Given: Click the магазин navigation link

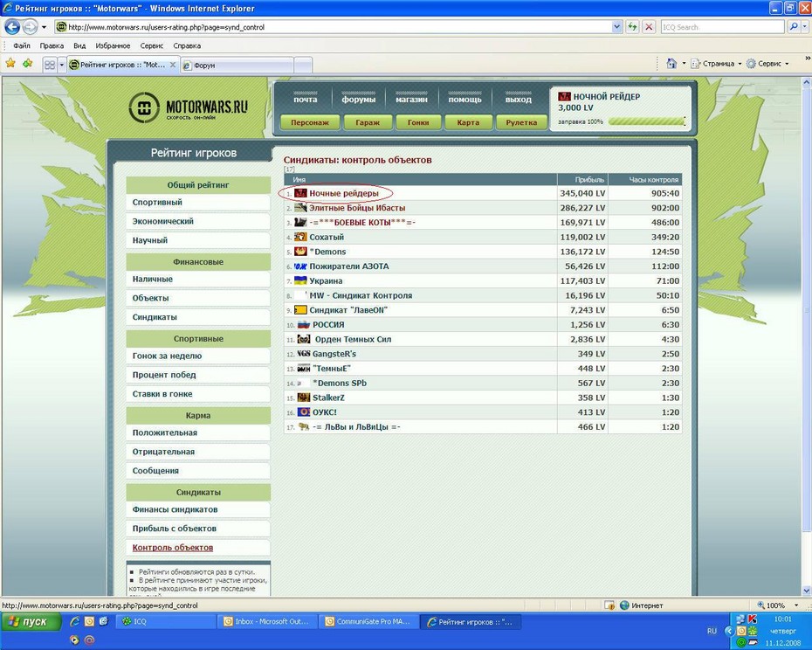Looking at the screenshot, I should point(411,100).
